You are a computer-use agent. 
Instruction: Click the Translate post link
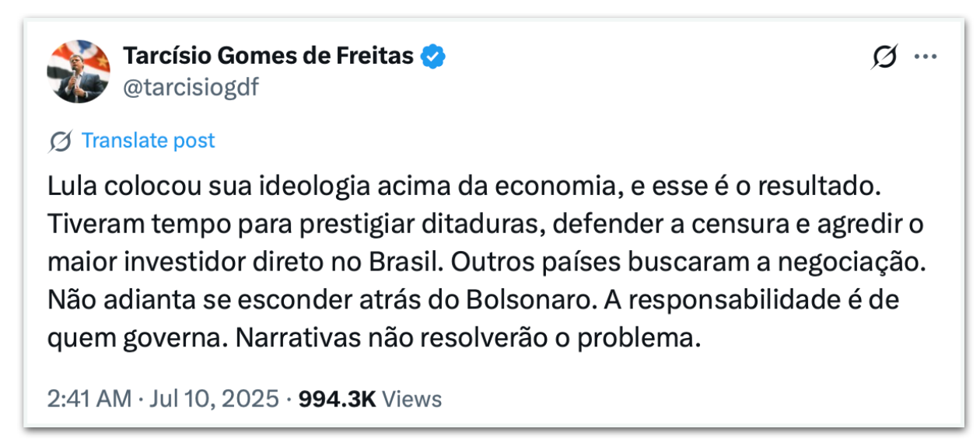click(x=148, y=141)
